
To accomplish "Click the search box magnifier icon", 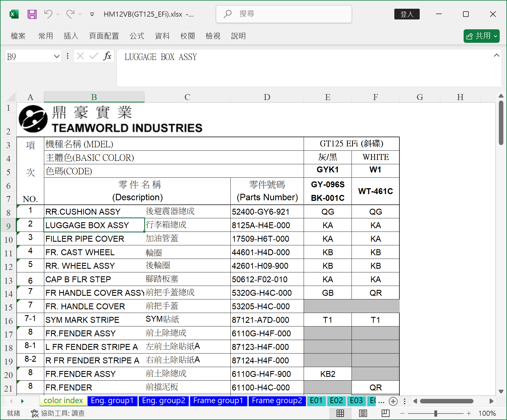I will [x=228, y=14].
